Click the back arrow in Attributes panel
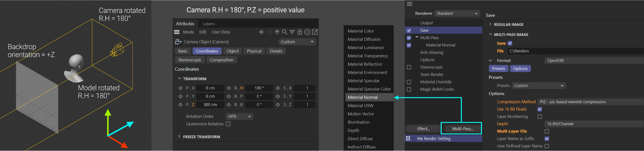Screen dimensions: 644x151 tap(262, 32)
